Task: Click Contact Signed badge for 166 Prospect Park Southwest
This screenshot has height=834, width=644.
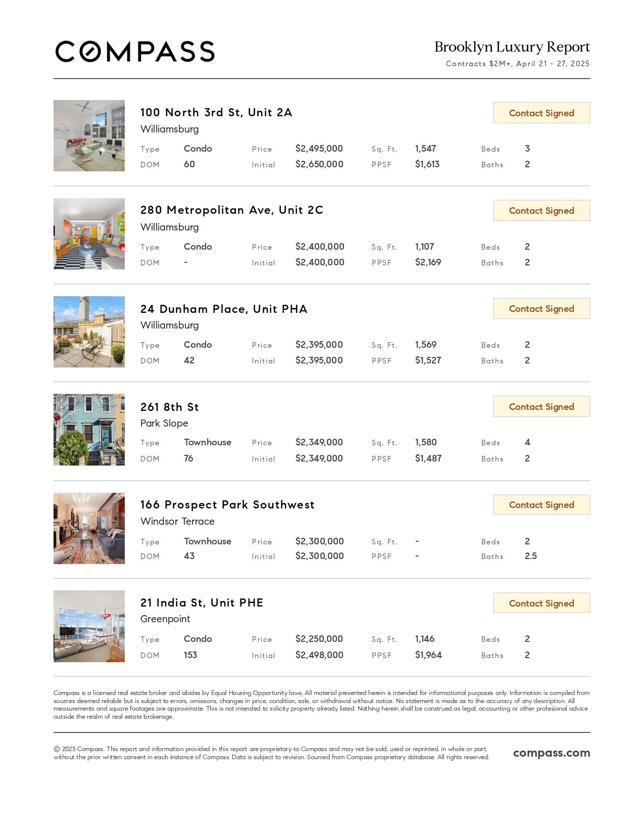Action: pyautogui.click(x=541, y=505)
